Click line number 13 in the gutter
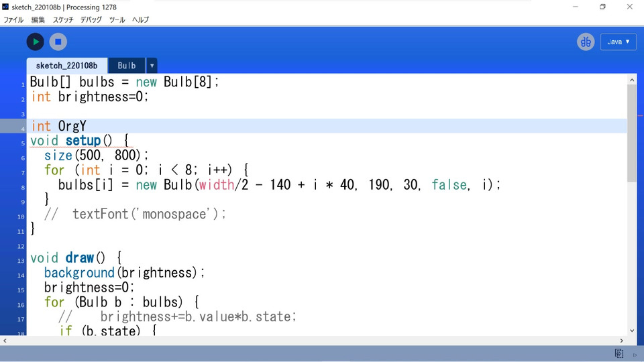Screen dimensions: 644x362 click(21, 261)
